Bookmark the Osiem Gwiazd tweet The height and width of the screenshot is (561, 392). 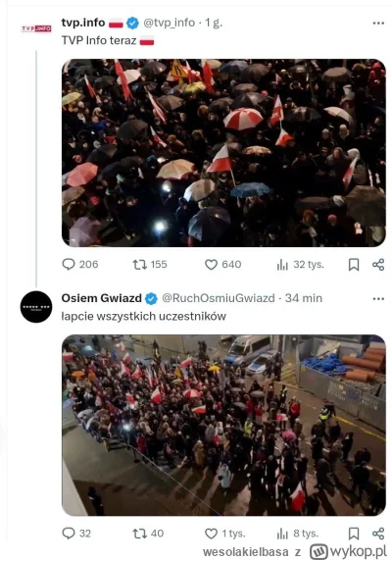coord(354,534)
